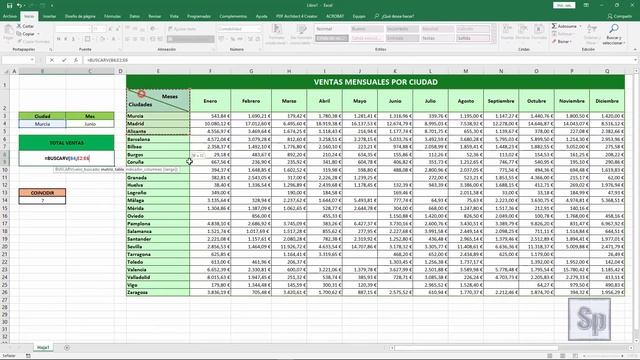640x360 pixels.
Task: Select the Junio cell under Mes
Action: pos(90,124)
